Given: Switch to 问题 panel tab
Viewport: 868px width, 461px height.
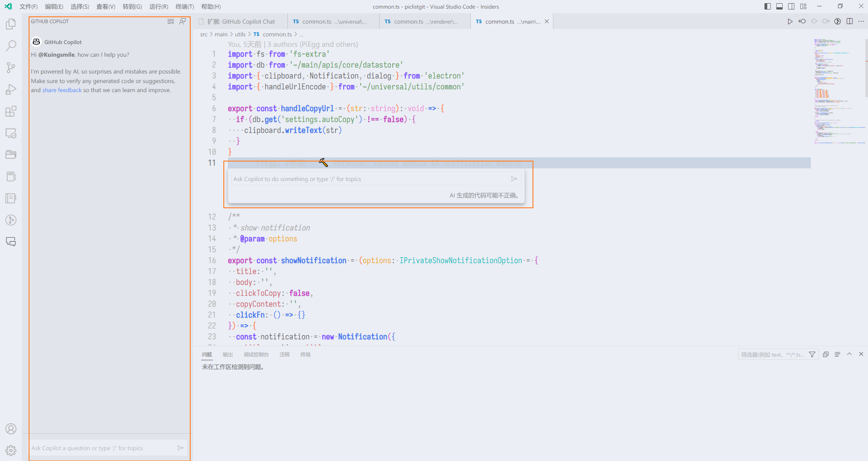Looking at the screenshot, I should tap(207, 354).
